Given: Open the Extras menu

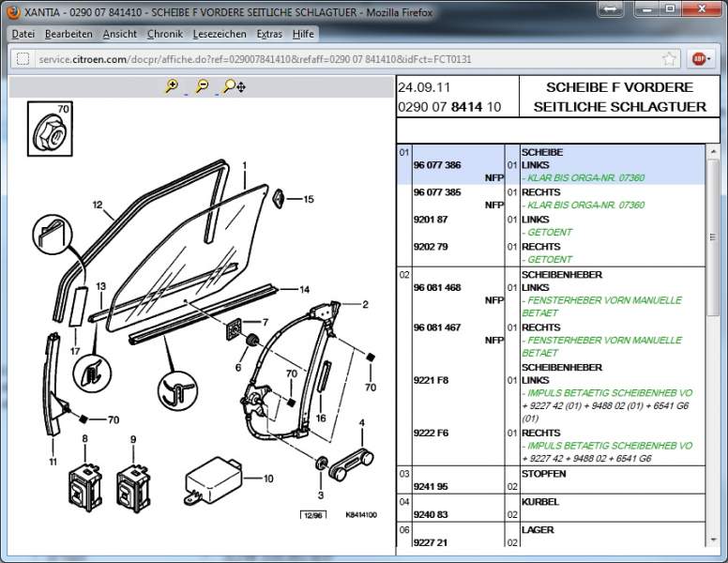Looking at the screenshot, I should click(269, 34).
